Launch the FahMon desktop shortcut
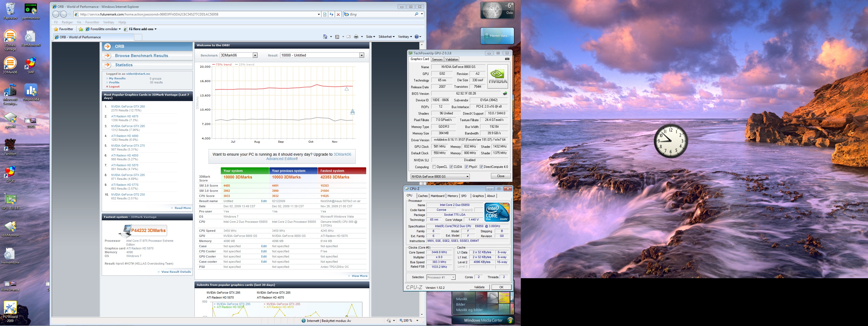The width and height of the screenshot is (868, 326). 10,146
